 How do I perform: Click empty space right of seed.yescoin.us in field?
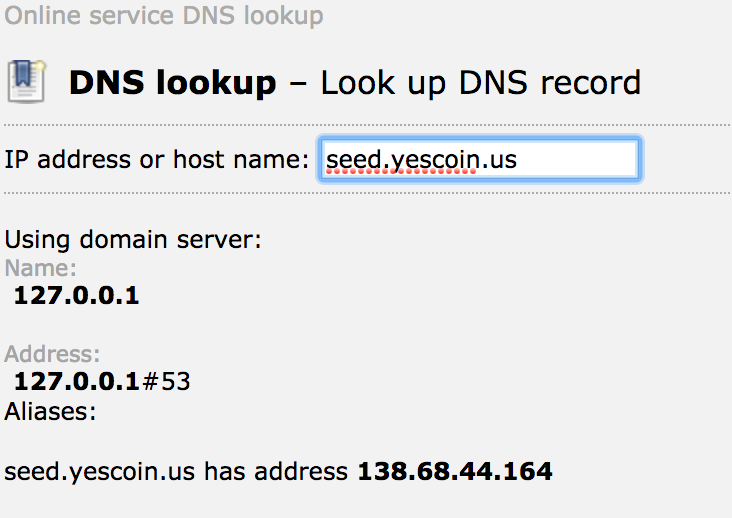click(x=577, y=160)
